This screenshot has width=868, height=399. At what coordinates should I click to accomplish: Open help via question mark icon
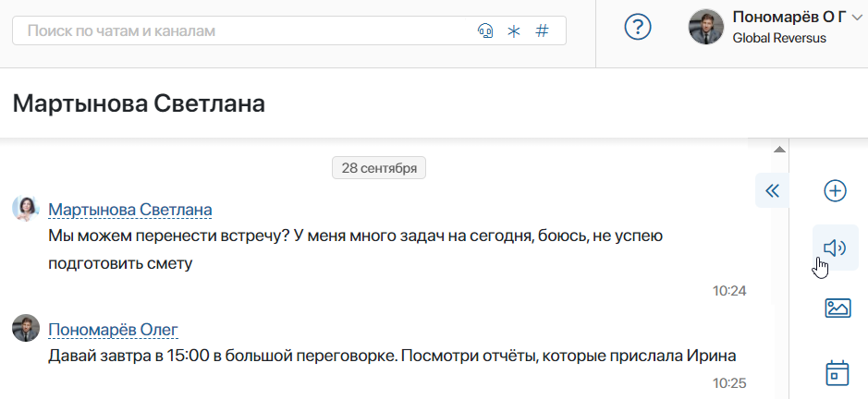point(638,27)
